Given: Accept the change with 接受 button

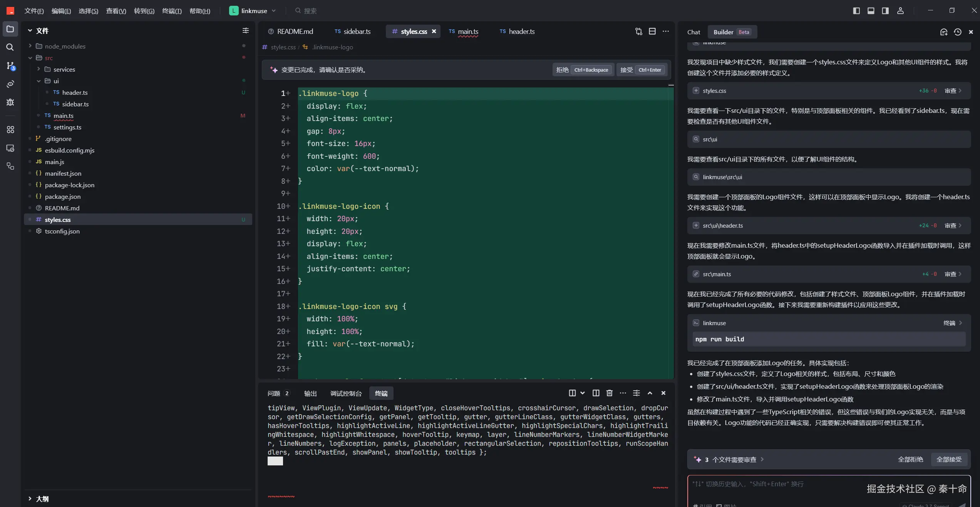Looking at the screenshot, I should (x=641, y=70).
